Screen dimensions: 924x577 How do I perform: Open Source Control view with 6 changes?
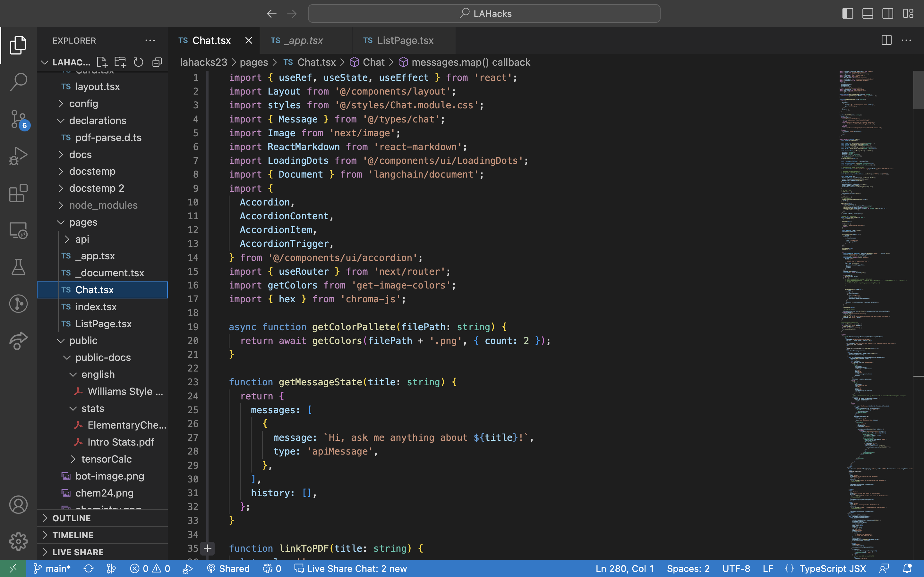coord(18,119)
